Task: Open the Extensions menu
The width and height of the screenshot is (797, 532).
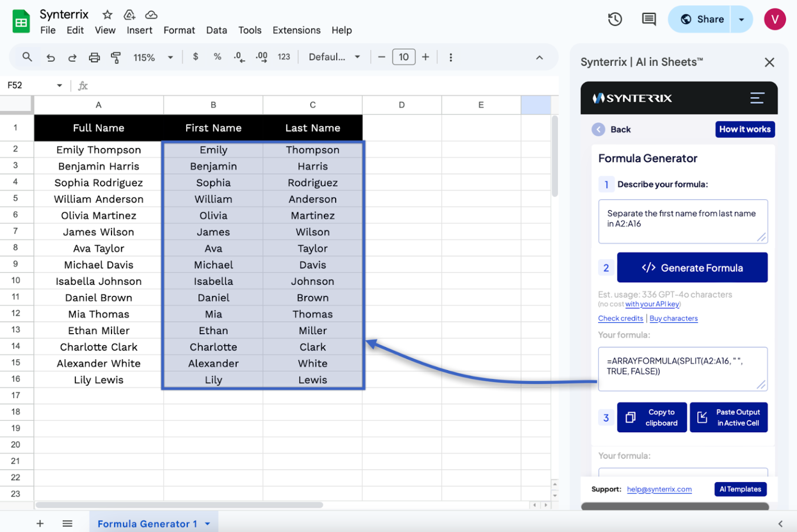Action: (296, 30)
